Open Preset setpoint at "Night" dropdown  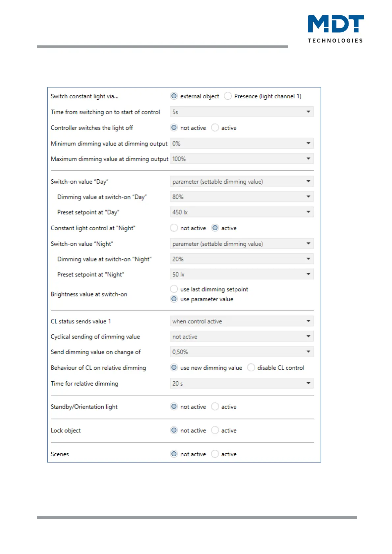click(x=242, y=274)
